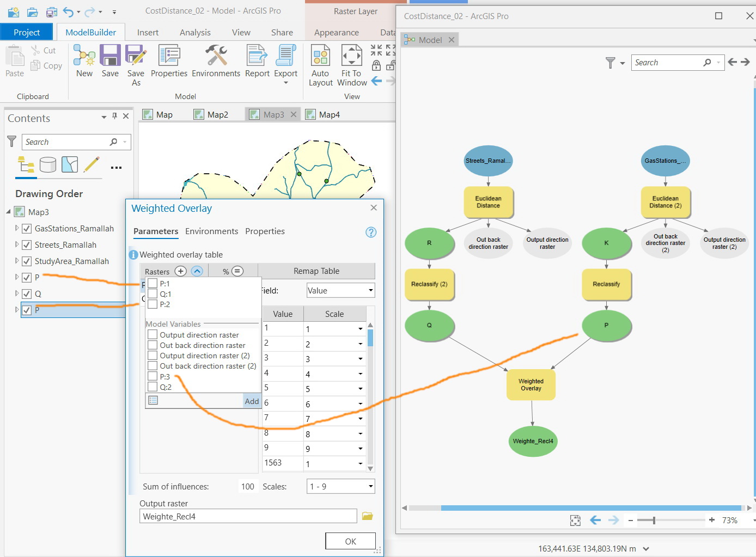Check the Q:2 model variable checkbox
This screenshot has width=756, height=557.
coord(153,387)
